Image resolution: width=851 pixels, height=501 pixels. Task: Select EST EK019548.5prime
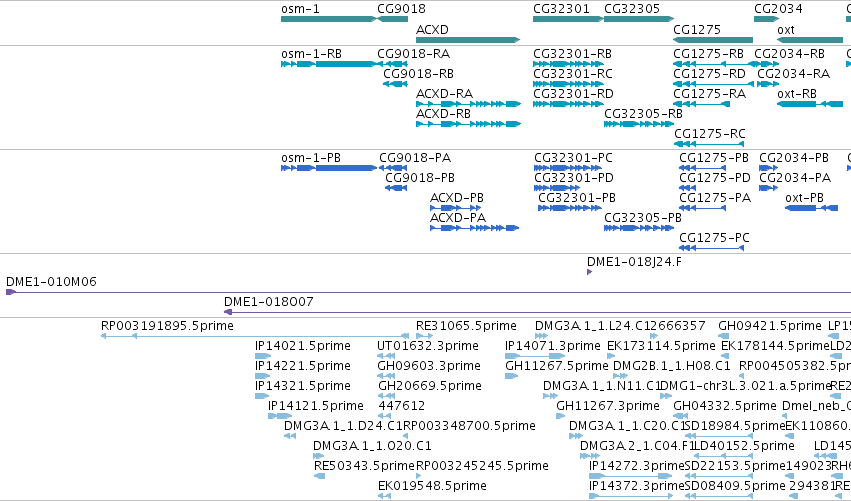(384, 496)
